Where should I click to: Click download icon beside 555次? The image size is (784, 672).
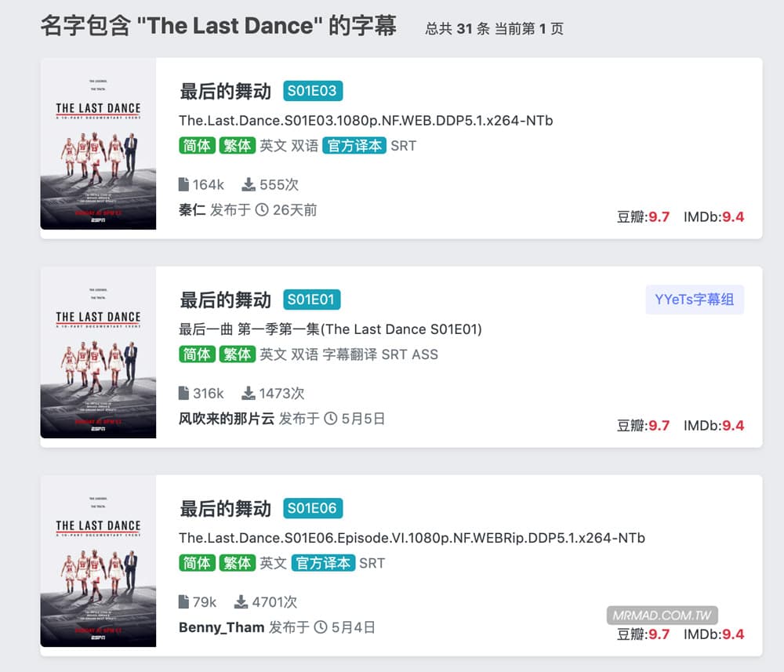click(x=249, y=184)
